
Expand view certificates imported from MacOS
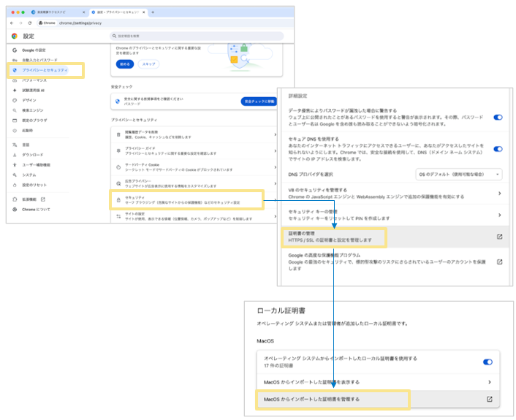tap(489, 381)
